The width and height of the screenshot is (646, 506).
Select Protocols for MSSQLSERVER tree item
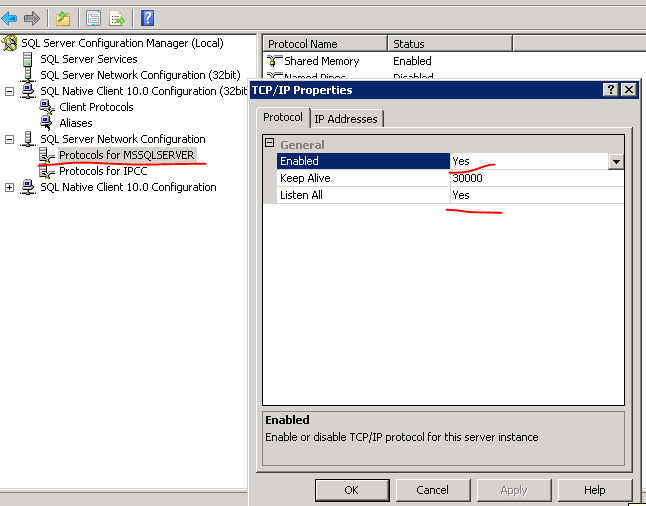pos(126,155)
